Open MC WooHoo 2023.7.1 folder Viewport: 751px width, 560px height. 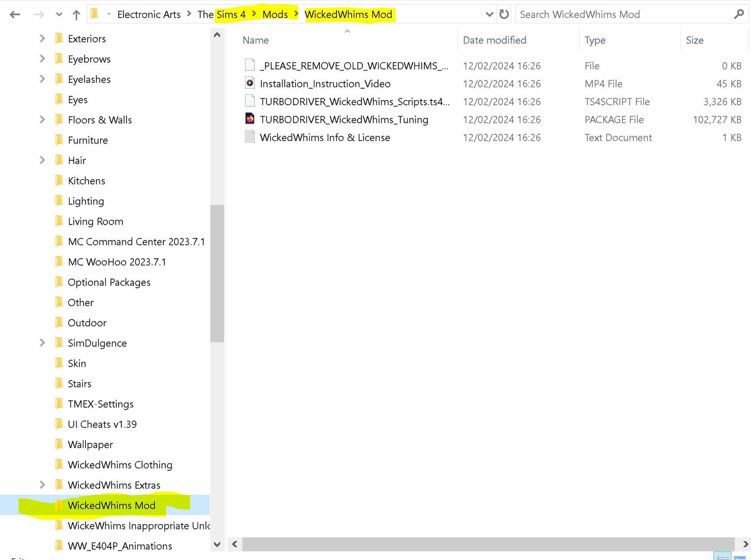[x=117, y=262]
